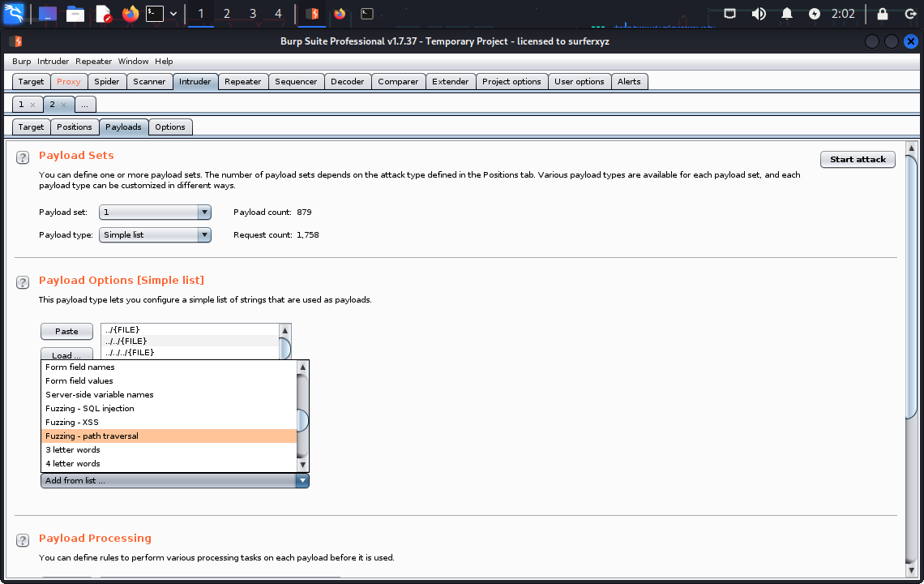Switch to workspace 2
The width and height of the screenshot is (924, 584).
coord(226,14)
